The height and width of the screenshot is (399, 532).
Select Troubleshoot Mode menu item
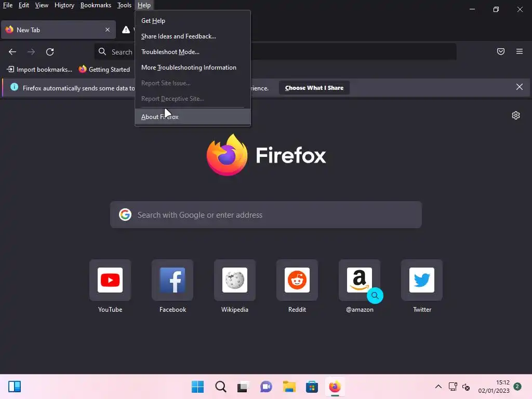point(193,52)
